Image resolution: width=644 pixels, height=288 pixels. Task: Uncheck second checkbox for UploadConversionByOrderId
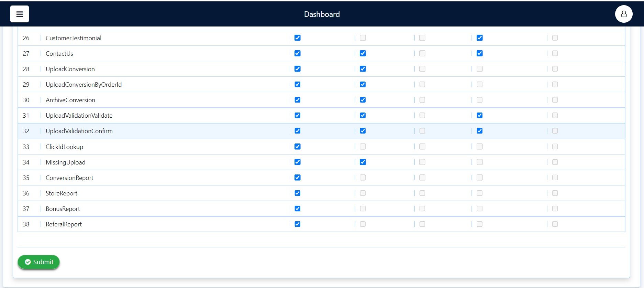point(363,84)
